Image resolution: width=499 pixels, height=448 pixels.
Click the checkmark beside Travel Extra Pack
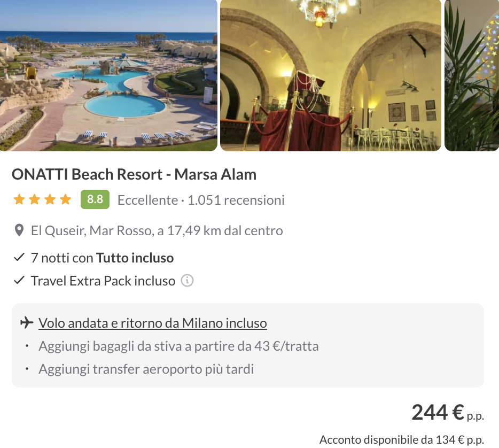tap(19, 281)
